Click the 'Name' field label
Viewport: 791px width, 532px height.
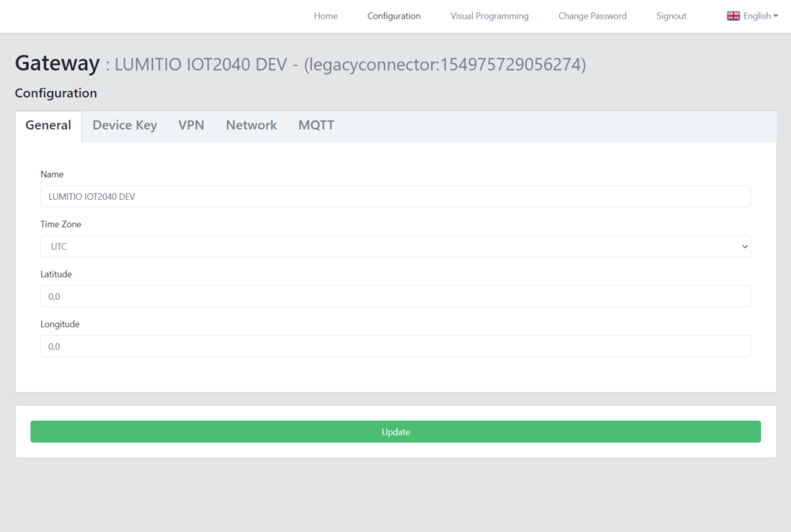click(52, 175)
